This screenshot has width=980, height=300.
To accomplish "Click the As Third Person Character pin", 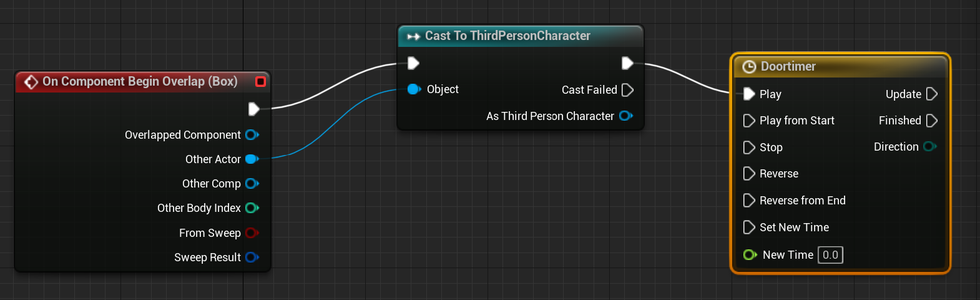I will (x=626, y=116).
